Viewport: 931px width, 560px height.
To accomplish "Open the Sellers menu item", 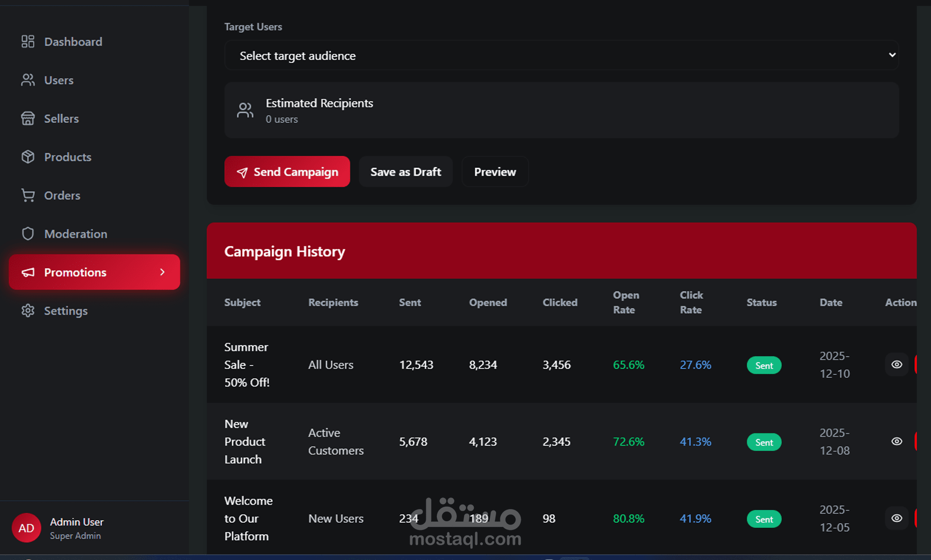I will pos(95,118).
